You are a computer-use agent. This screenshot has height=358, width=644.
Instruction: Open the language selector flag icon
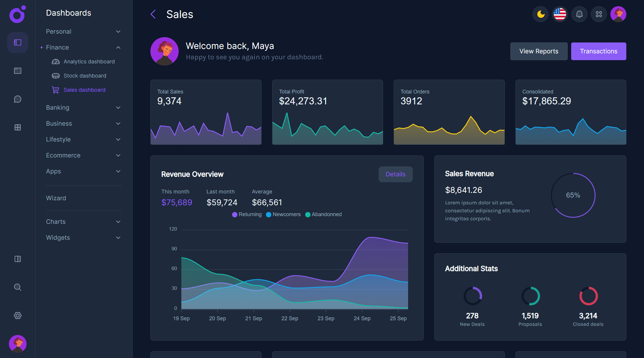[560, 14]
